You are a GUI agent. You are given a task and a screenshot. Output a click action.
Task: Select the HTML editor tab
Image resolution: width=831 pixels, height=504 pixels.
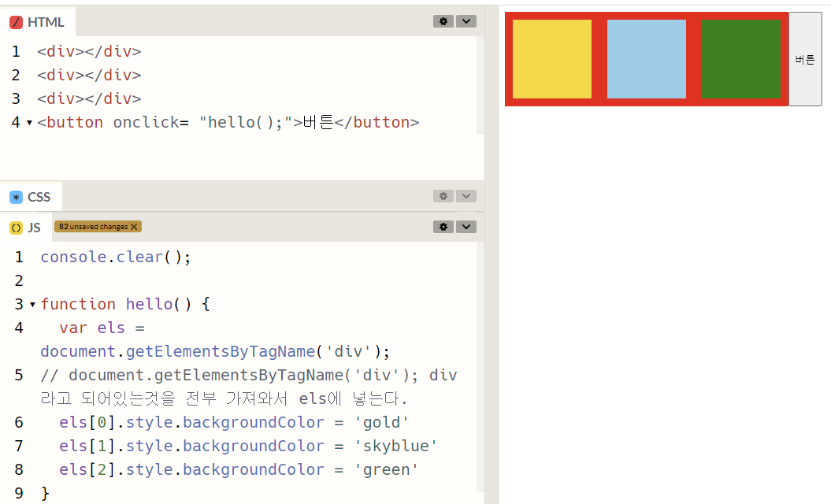[37, 22]
